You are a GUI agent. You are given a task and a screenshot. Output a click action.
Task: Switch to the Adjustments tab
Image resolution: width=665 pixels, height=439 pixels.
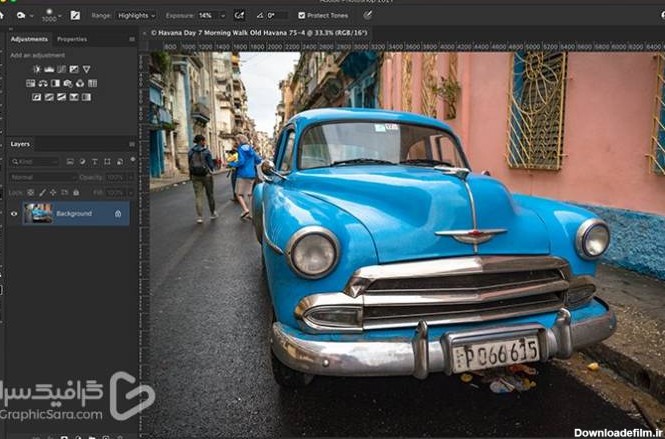tap(29, 39)
